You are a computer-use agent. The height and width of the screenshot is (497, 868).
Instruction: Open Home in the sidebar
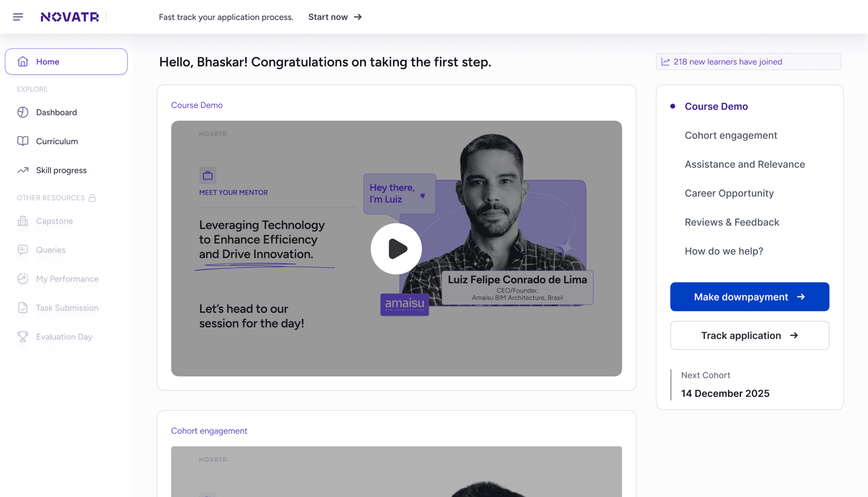pyautogui.click(x=66, y=61)
